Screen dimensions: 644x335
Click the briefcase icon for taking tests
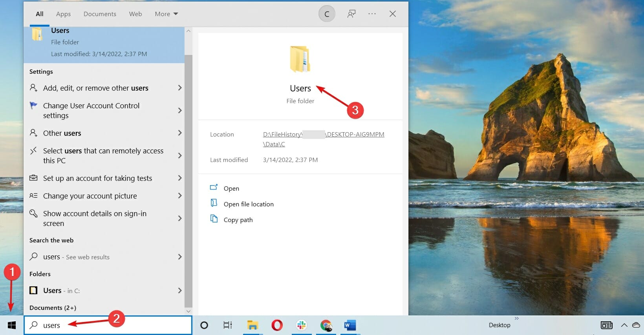pyautogui.click(x=34, y=178)
